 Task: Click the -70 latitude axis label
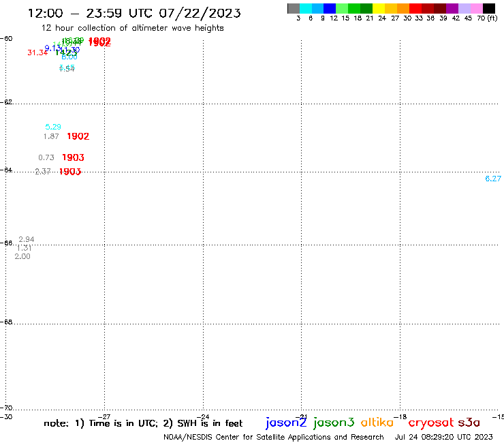6,408
